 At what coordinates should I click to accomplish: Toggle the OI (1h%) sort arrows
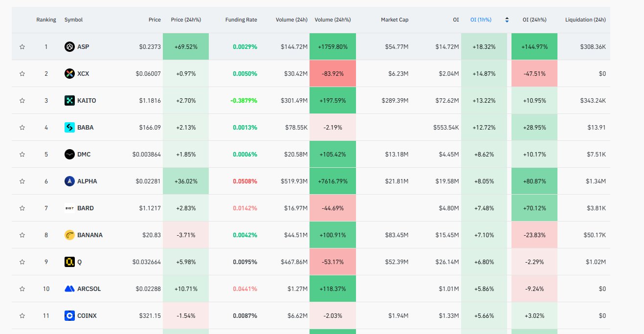point(507,20)
